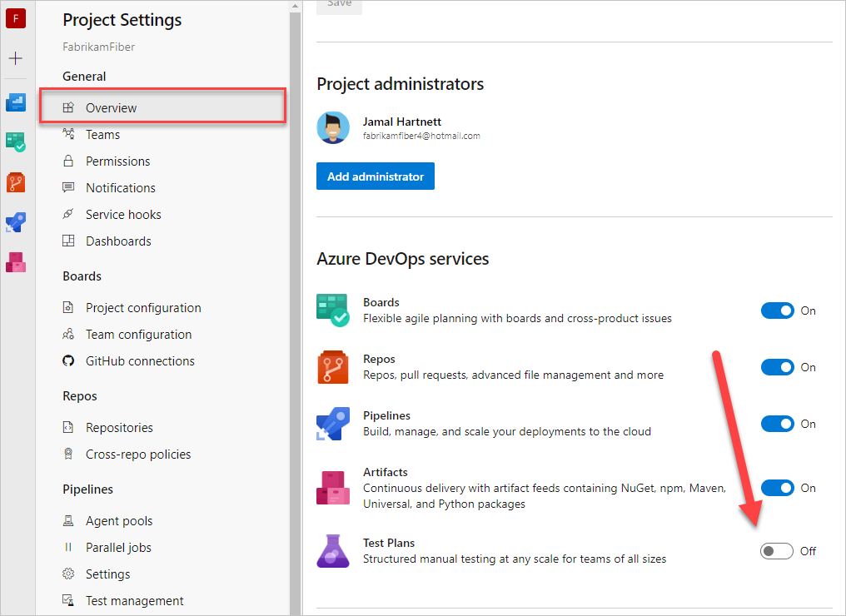Click the settings panel scrollbar
The height and width of the screenshot is (616, 846).
[295, 313]
